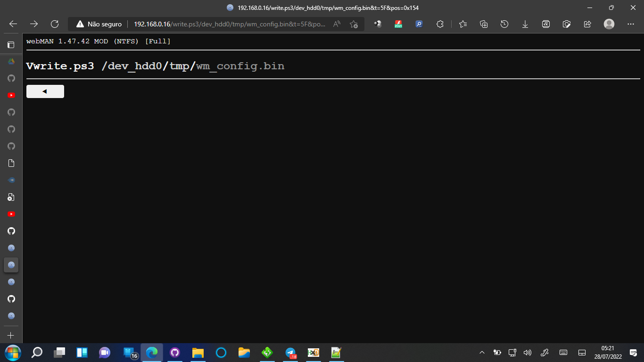This screenshot has width=644, height=362.
Task: Expand hidden icons in the system tray
Action: [482, 352]
